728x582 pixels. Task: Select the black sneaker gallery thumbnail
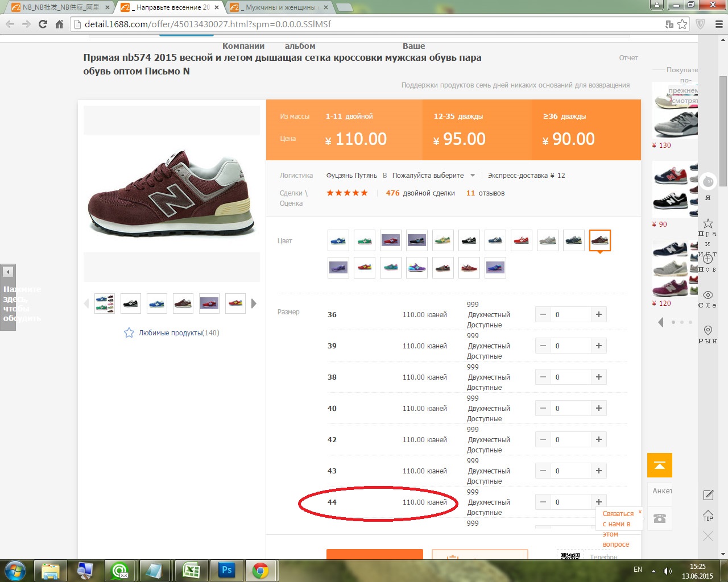(x=130, y=304)
